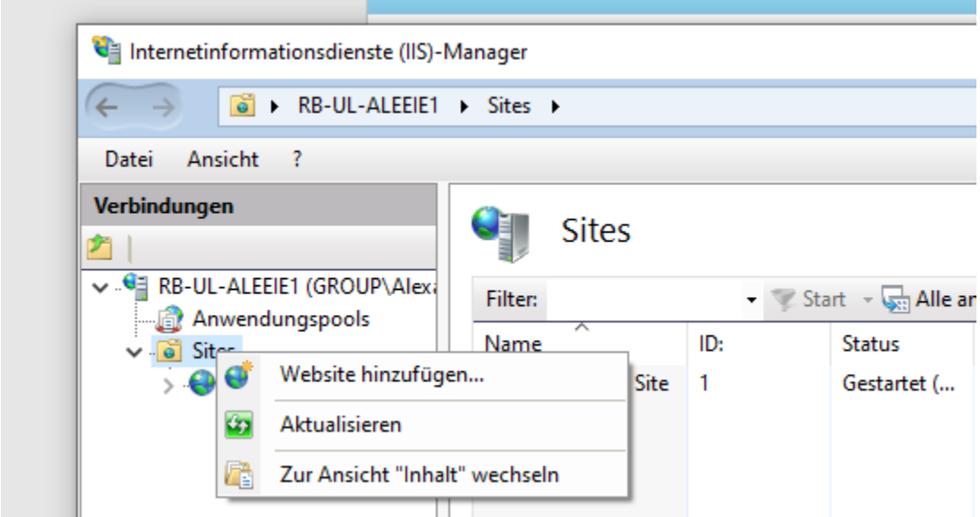The image size is (980, 517).
Task: Click the ID cell showing 1
Action: coord(703,383)
